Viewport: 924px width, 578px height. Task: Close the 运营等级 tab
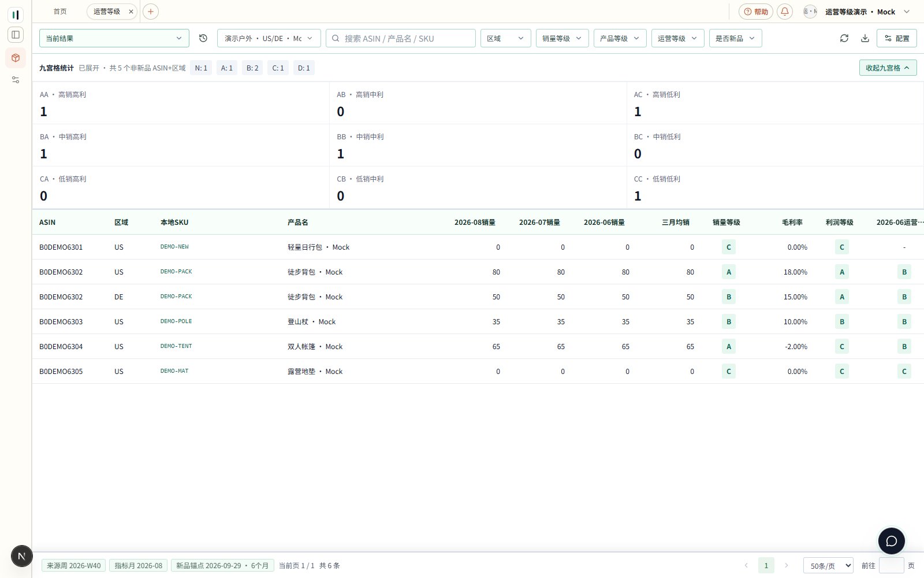click(x=131, y=12)
